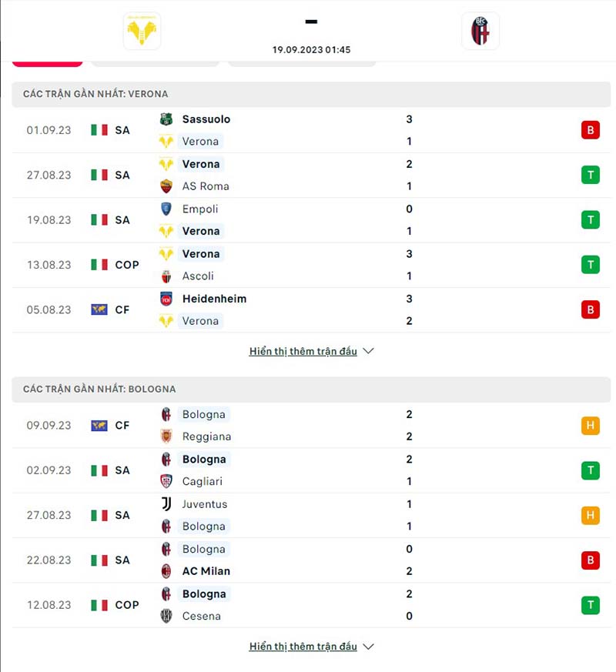Click the AC Milan team crest
The image size is (616, 672).
pos(168,571)
